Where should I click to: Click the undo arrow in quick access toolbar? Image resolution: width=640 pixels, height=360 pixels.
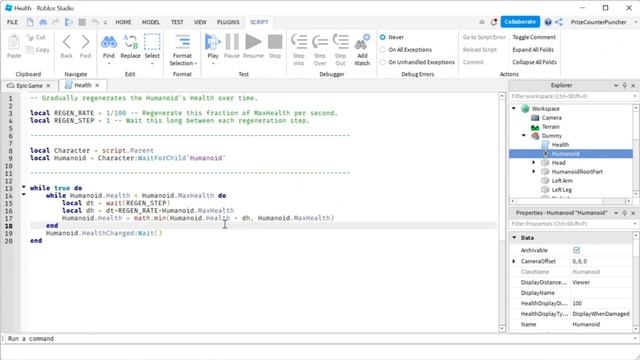[95, 22]
